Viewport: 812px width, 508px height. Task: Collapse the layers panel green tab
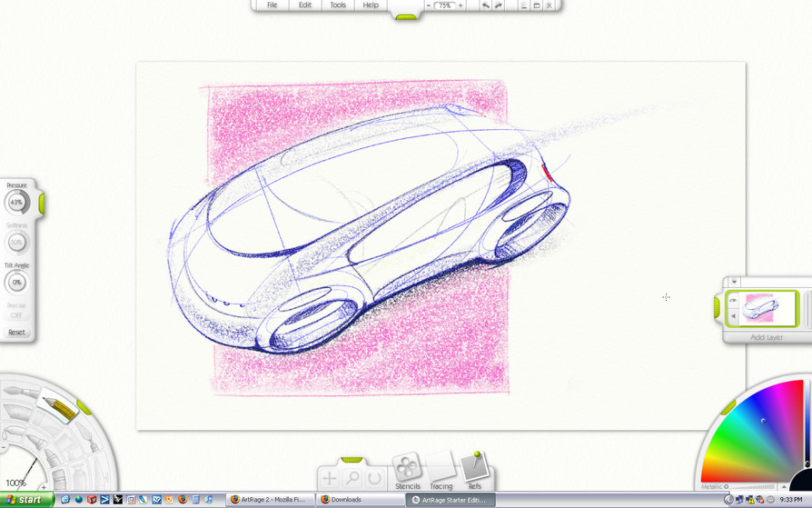point(718,309)
